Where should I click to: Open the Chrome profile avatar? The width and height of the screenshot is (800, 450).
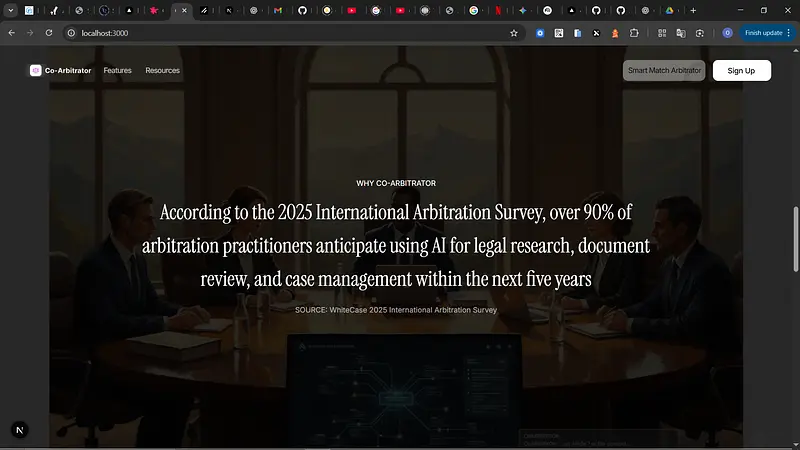(x=727, y=33)
